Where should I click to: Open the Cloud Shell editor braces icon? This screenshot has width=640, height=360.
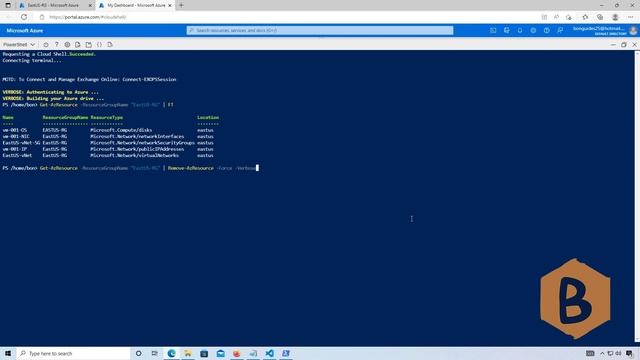(x=99, y=44)
